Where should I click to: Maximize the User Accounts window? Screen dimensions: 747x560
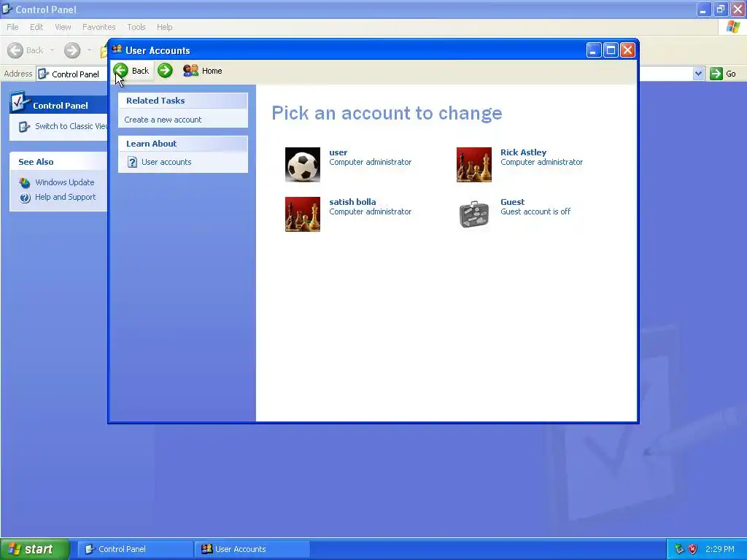(611, 50)
